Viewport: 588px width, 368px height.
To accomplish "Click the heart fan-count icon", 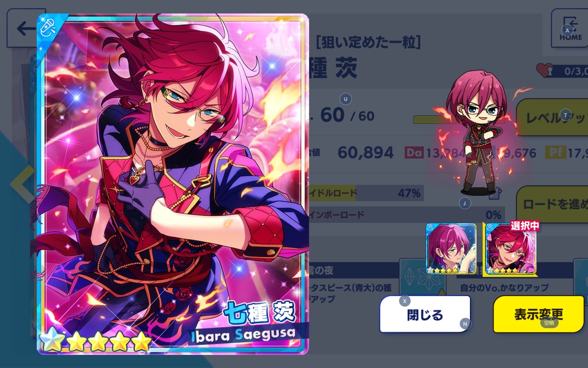I will pos(545,70).
